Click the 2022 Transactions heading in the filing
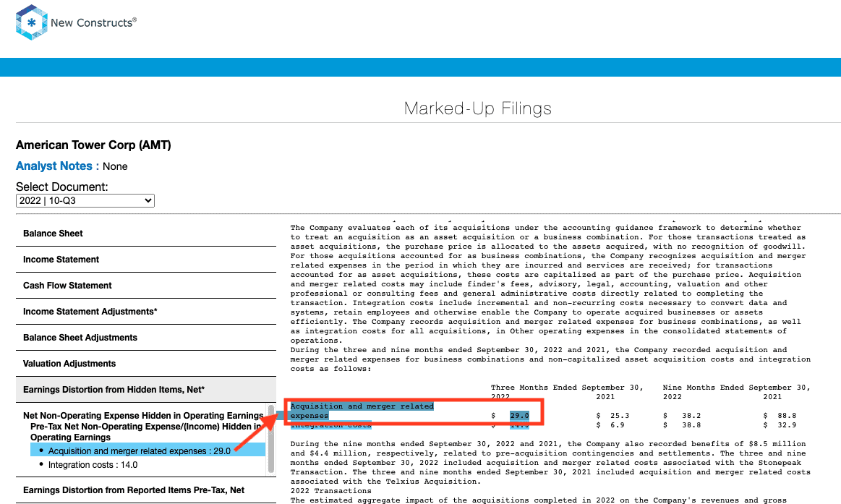The height and width of the screenshot is (504, 841). click(330, 490)
